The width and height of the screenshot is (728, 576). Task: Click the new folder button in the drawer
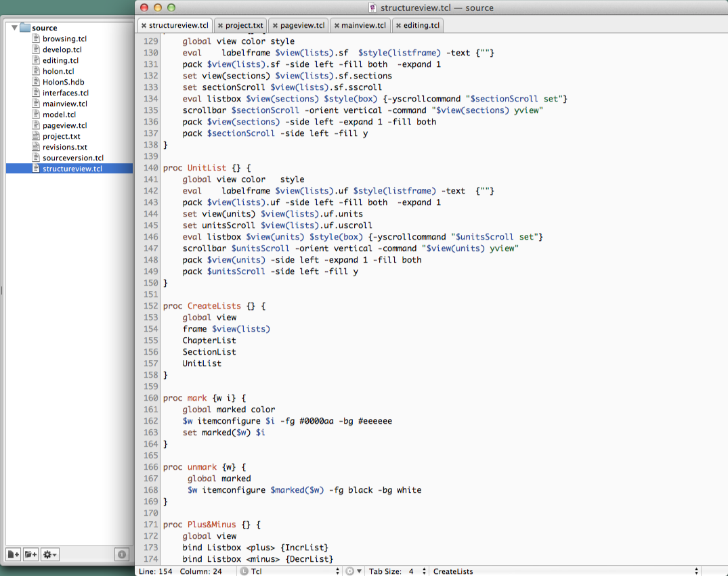[x=30, y=554]
